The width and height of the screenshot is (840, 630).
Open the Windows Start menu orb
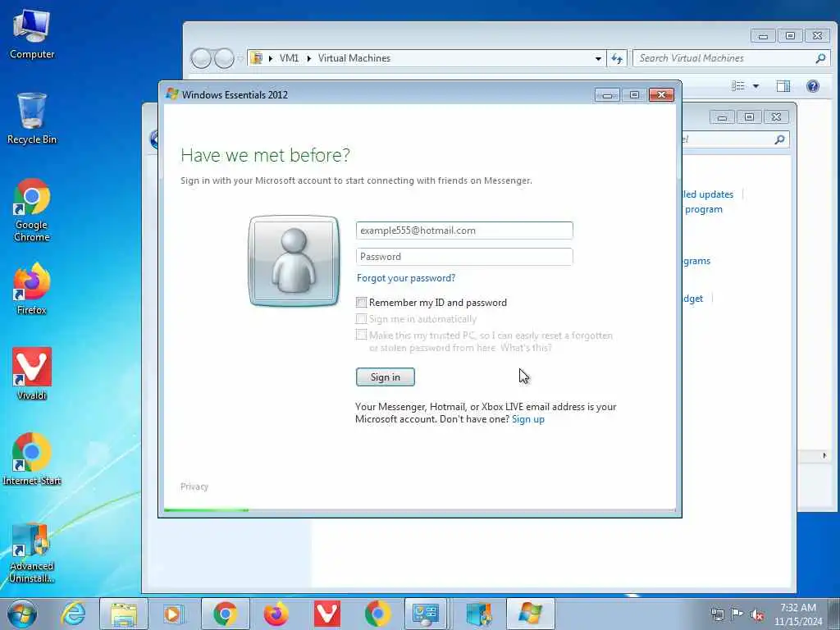22,614
